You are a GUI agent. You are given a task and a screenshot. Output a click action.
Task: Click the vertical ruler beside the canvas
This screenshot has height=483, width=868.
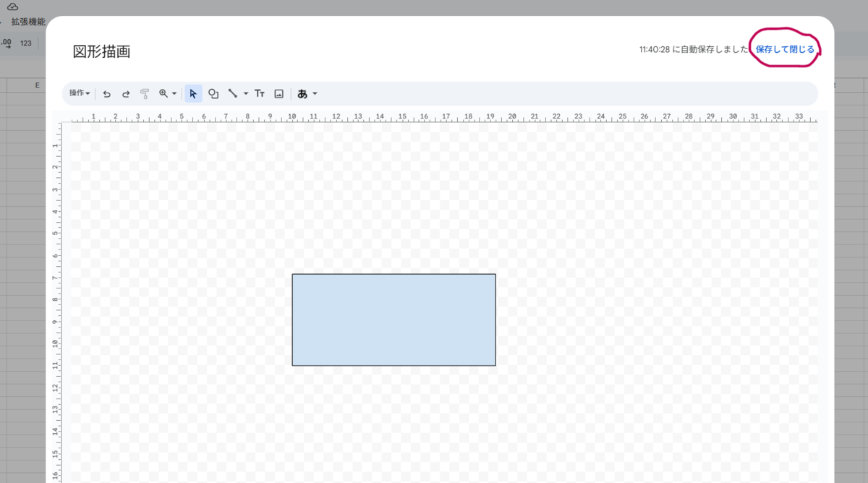[x=57, y=304]
